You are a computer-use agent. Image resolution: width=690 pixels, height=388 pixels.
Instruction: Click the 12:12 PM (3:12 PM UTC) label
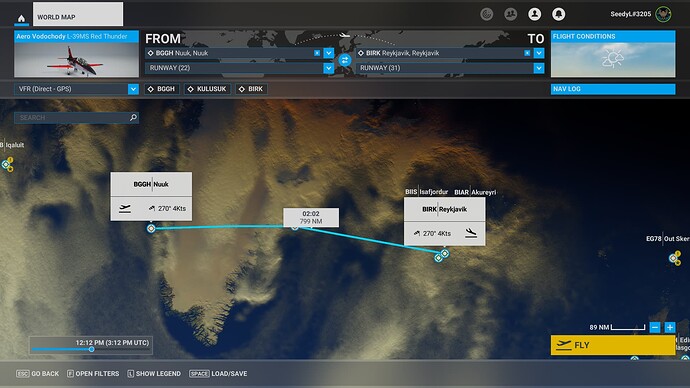[112, 342]
